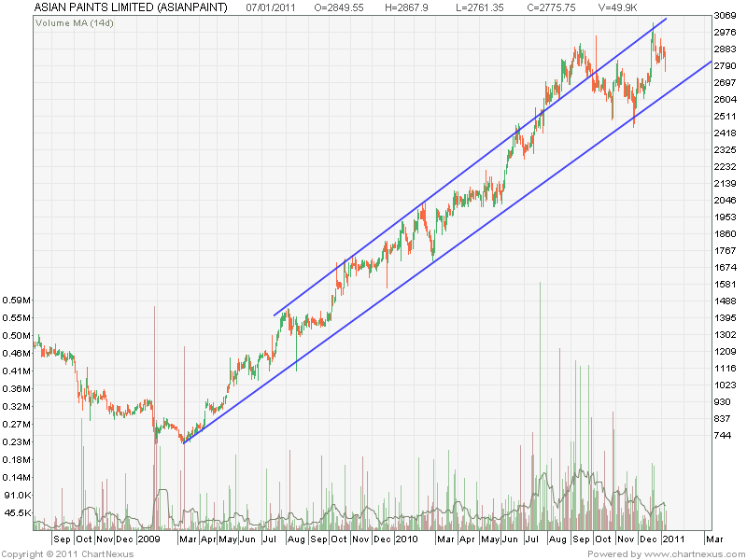Click the 1209 price axis label
Screen dimensions: 747x560
[x=725, y=352]
